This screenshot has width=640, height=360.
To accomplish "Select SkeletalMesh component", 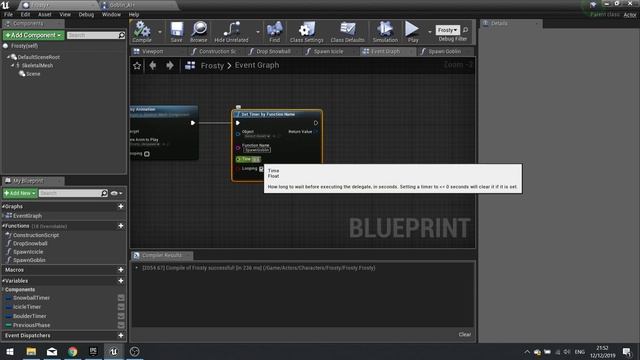I will point(37,65).
